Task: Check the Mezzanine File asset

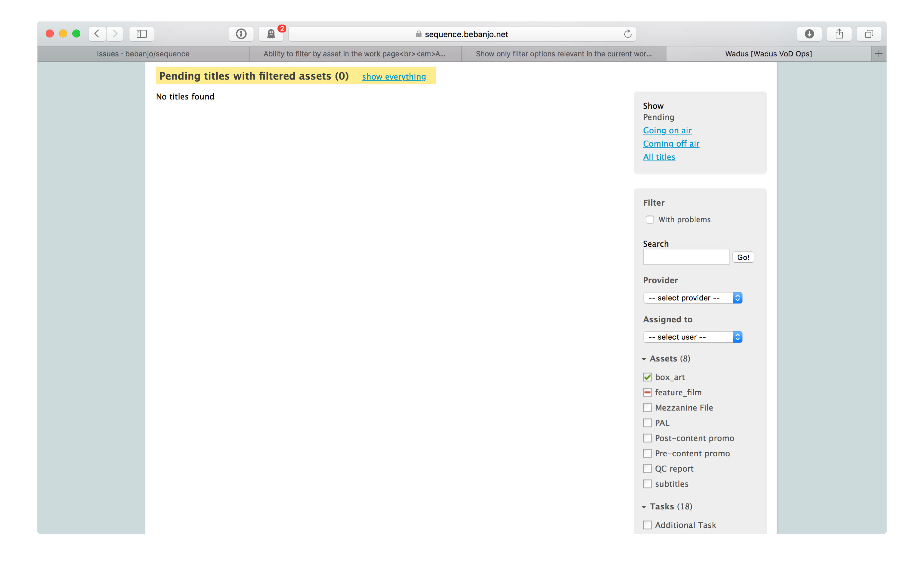Action: (647, 408)
